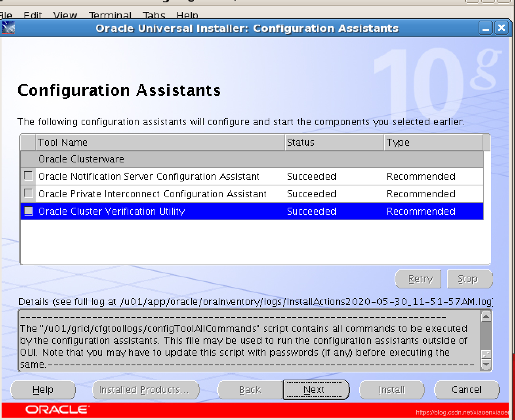
Task: Select the Oracle Clusterware group row
Action: pos(252,159)
